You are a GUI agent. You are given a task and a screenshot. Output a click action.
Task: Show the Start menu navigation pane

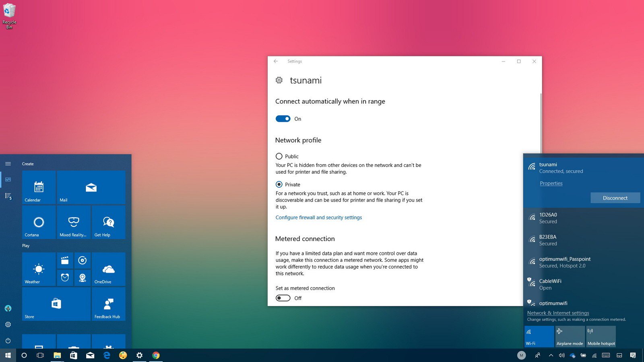8,164
